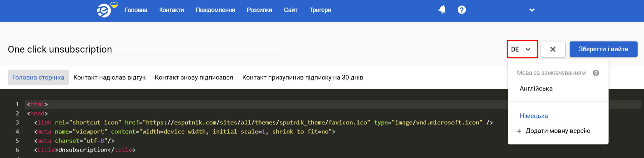The image size is (644, 158).
Task: Toggle the DE language dropdown
Action: (522, 49)
